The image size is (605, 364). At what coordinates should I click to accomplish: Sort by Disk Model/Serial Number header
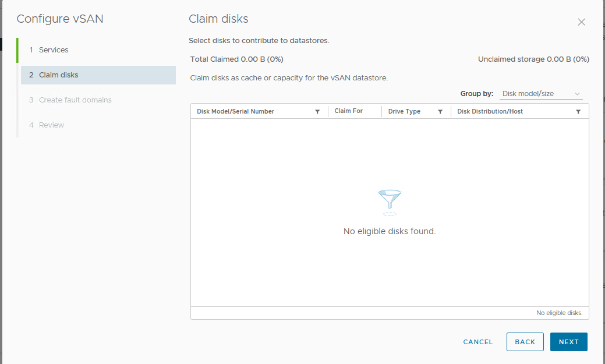235,111
